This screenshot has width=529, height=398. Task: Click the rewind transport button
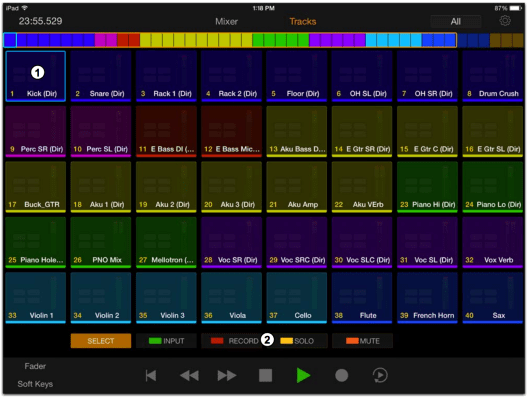point(189,375)
